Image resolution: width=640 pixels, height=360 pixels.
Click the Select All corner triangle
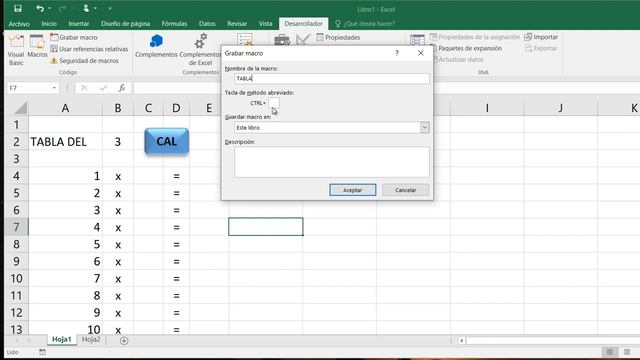click(x=19, y=108)
